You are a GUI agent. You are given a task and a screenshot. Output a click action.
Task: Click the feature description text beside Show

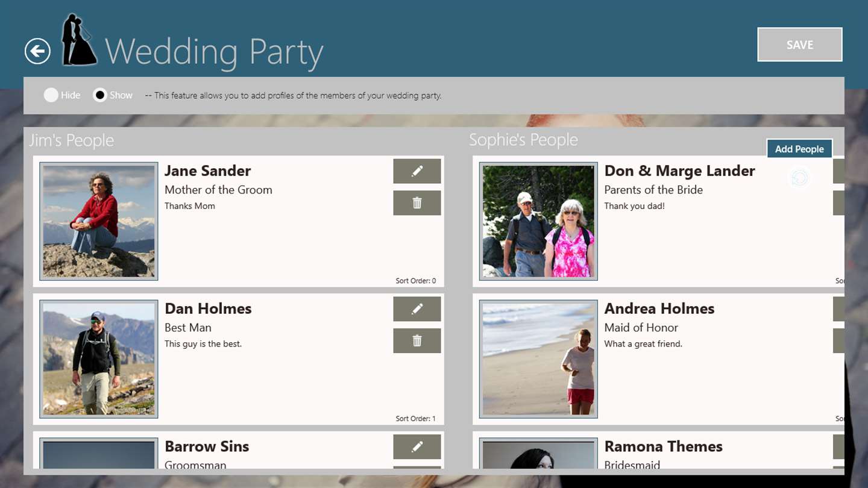pyautogui.click(x=294, y=95)
